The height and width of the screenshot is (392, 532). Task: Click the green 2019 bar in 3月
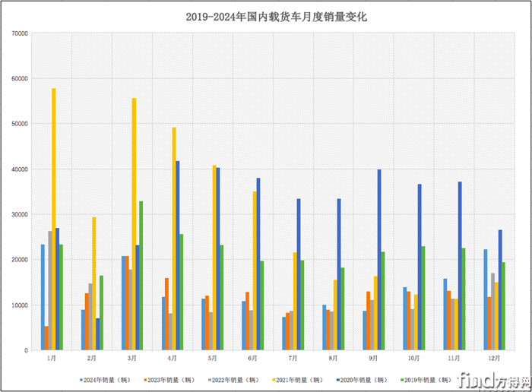pyautogui.click(x=141, y=275)
